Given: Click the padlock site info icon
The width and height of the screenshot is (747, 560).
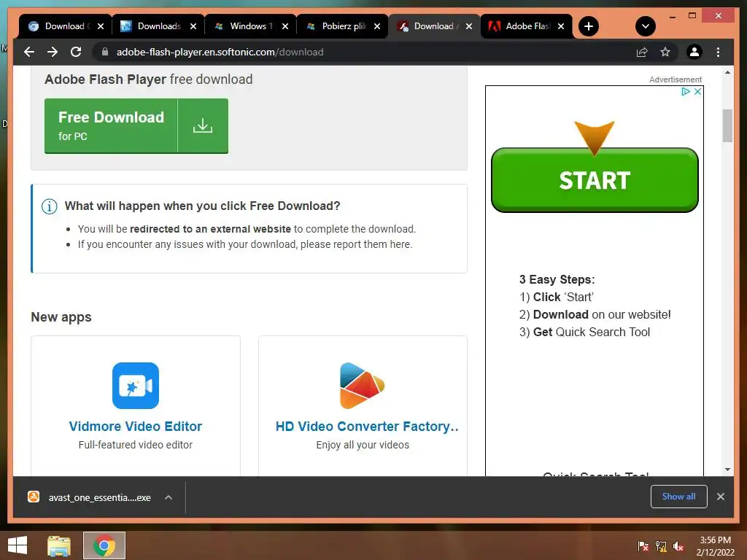Looking at the screenshot, I should 105,52.
